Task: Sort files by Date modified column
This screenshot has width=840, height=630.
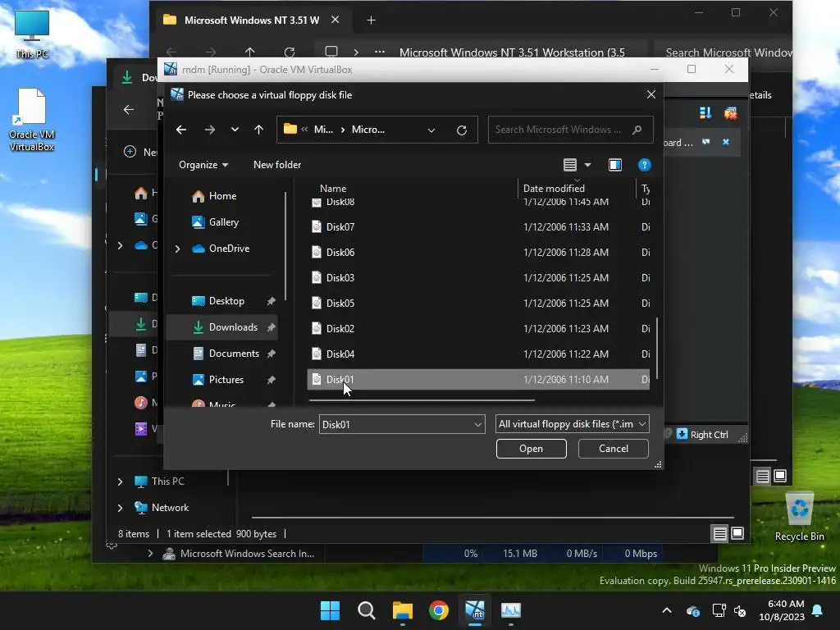Action: click(554, 189)
